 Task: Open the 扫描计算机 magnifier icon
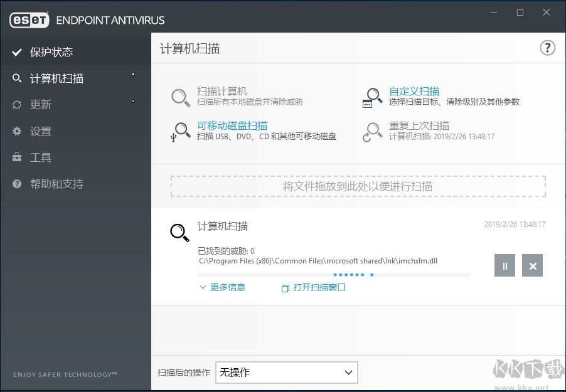point(181,97)
